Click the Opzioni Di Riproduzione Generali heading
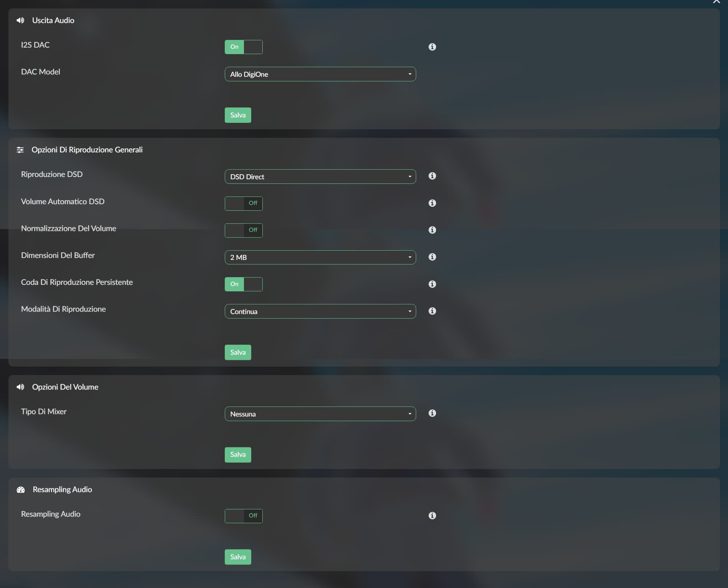Image resolution: width=728 pixels, height=588 pixels. tap(87, 150)
